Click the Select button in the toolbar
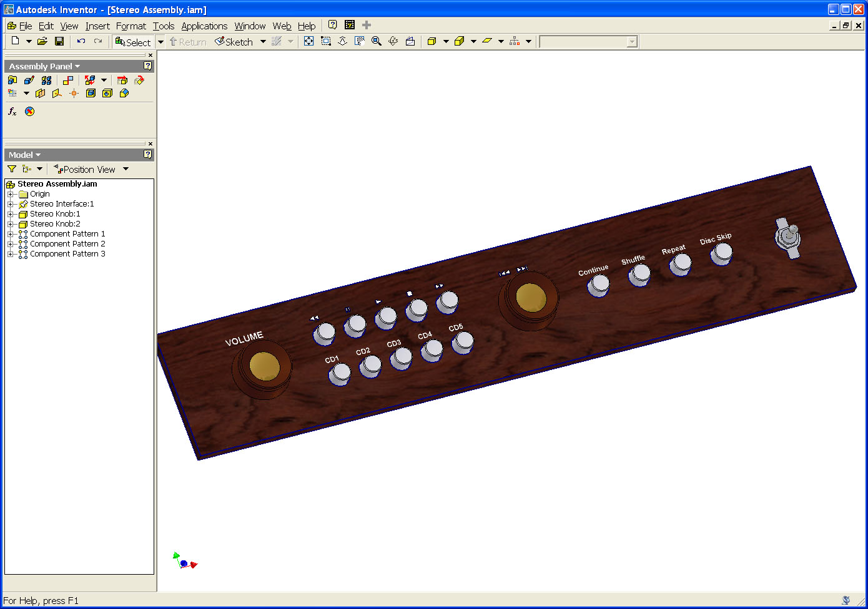This screenshot has width=868, height=609. point(133,42)
